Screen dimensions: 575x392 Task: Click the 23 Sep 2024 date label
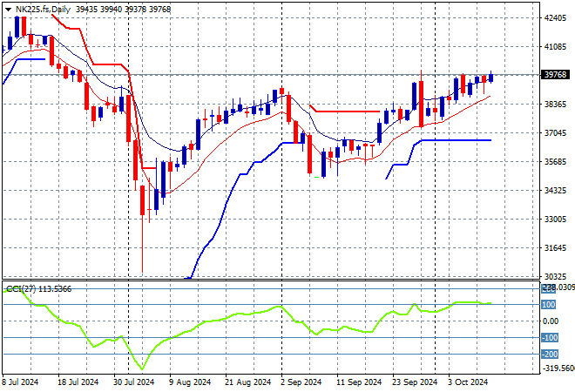(412, 382)
